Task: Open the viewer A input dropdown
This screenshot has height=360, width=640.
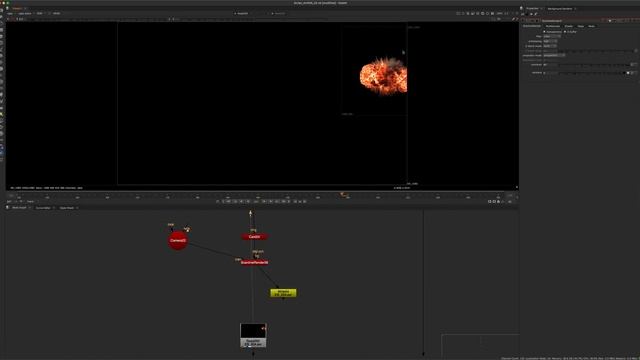Action: point(243,13)
